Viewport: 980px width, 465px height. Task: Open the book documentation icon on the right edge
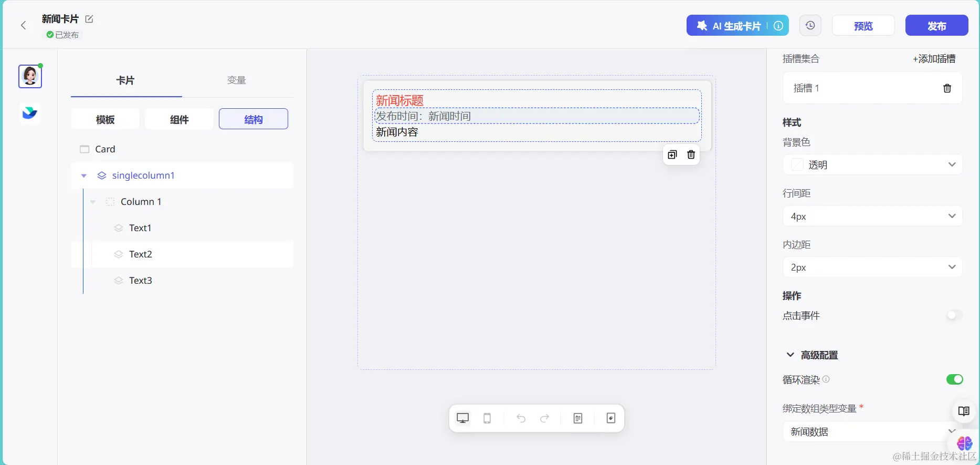(x=964, y=411)
